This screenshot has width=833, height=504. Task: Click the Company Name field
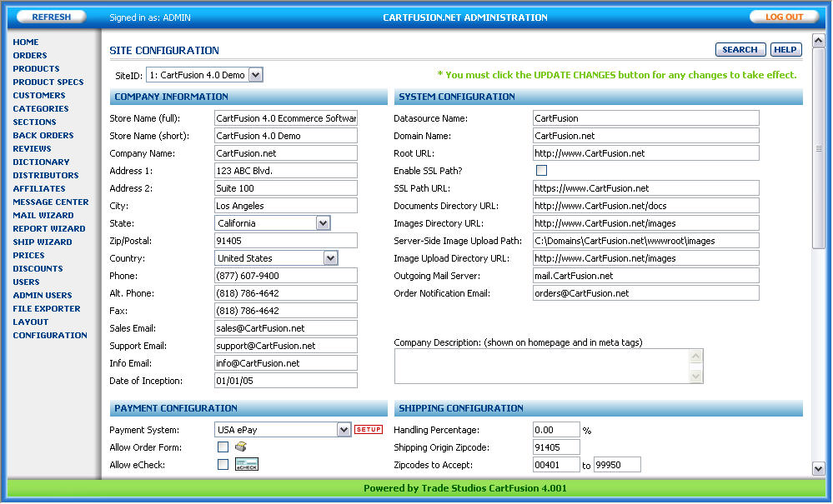pos(286,152)
